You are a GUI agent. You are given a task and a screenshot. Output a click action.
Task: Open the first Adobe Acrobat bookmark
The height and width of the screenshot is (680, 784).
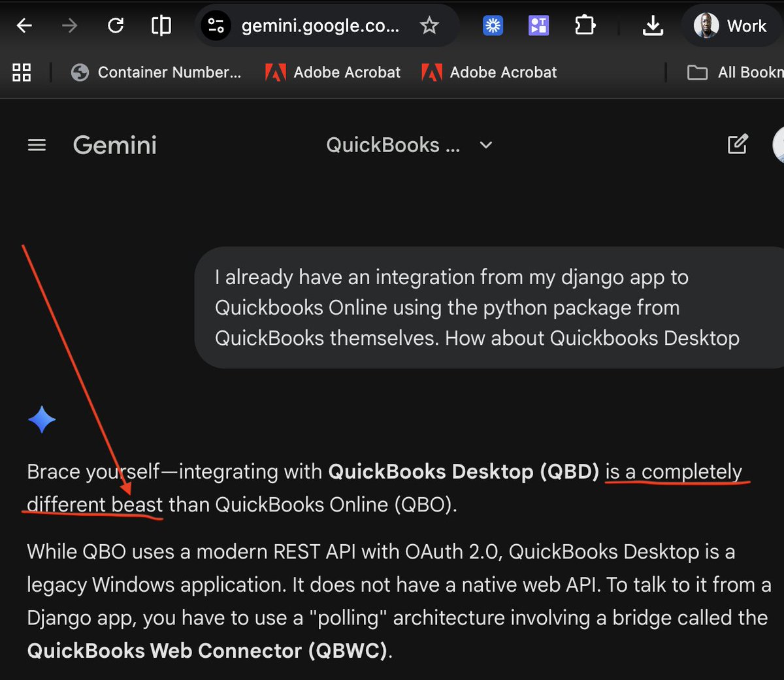point(333,73)
